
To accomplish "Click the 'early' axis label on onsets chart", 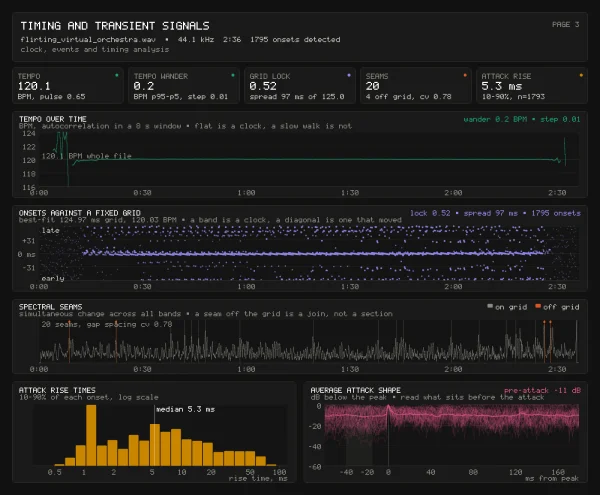I will [53, 278].
